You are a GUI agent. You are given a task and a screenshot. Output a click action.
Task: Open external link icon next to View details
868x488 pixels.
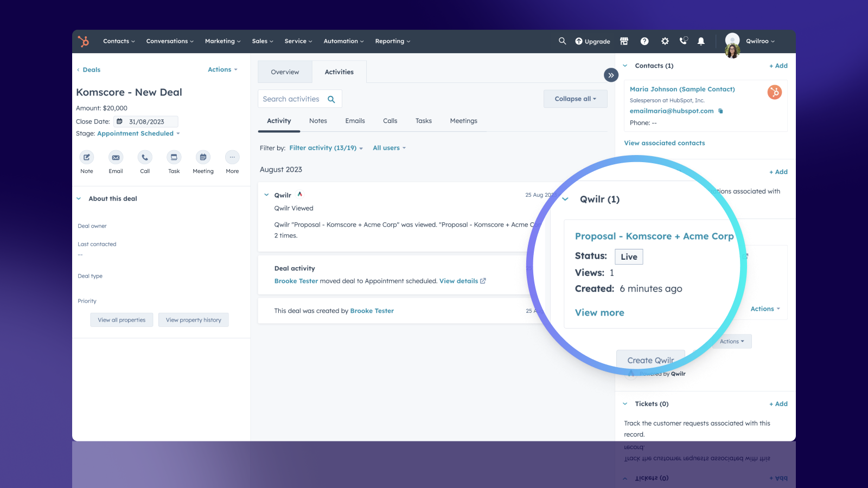pyautogui.click(x=483, y=281)
